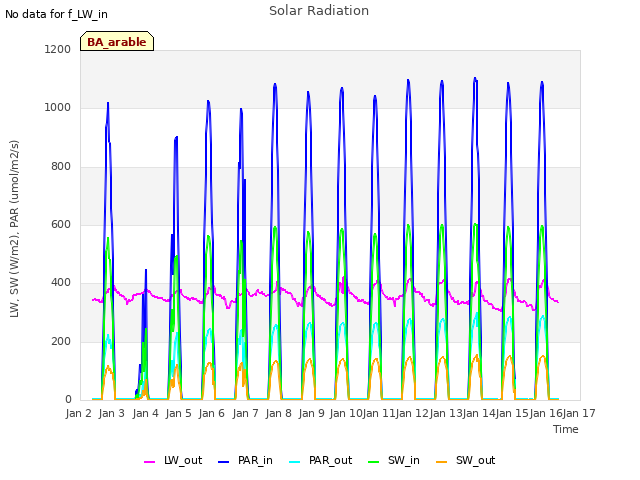Click the 1000 y-axis tick label
Image resolution: width=640 pixels, height=480 pixels.
point(58,108)
